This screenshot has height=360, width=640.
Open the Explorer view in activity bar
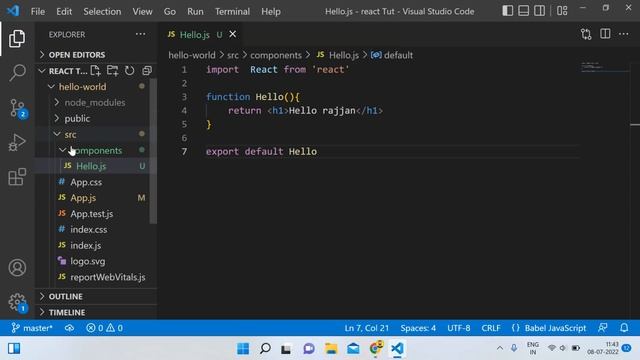coord(17,38)
